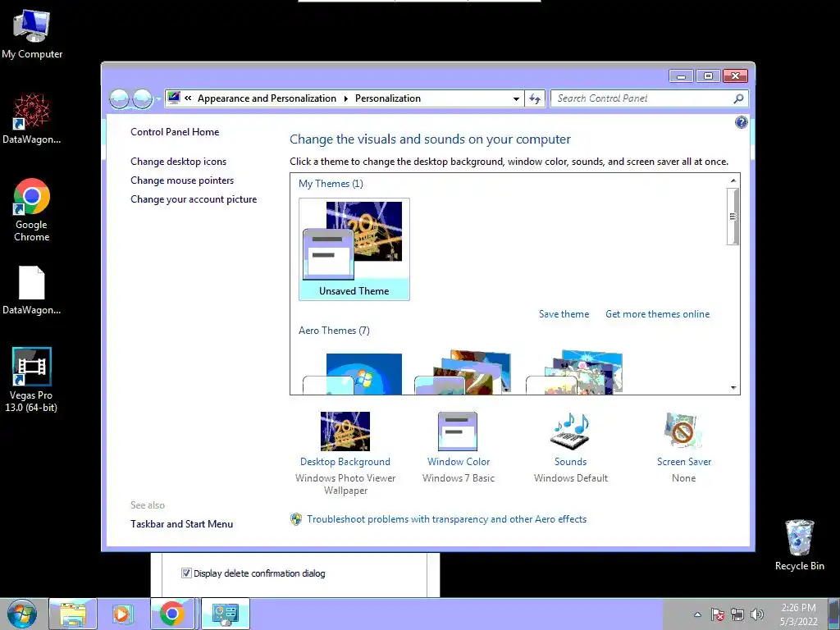Select the blank DataWagon file on desktop
Viewport: 840px width, 630px height.
32,290
